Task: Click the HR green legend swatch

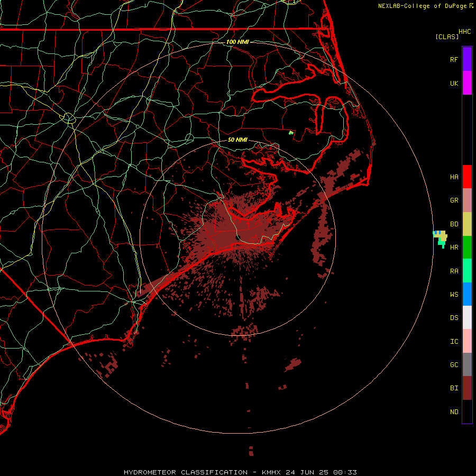Action: (x=467, y=248)
